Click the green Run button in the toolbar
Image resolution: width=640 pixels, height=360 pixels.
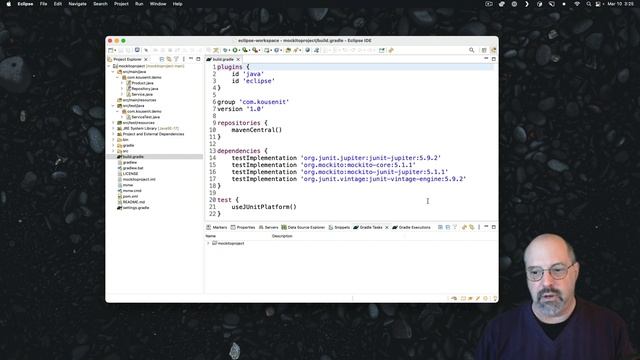point(235,50)
